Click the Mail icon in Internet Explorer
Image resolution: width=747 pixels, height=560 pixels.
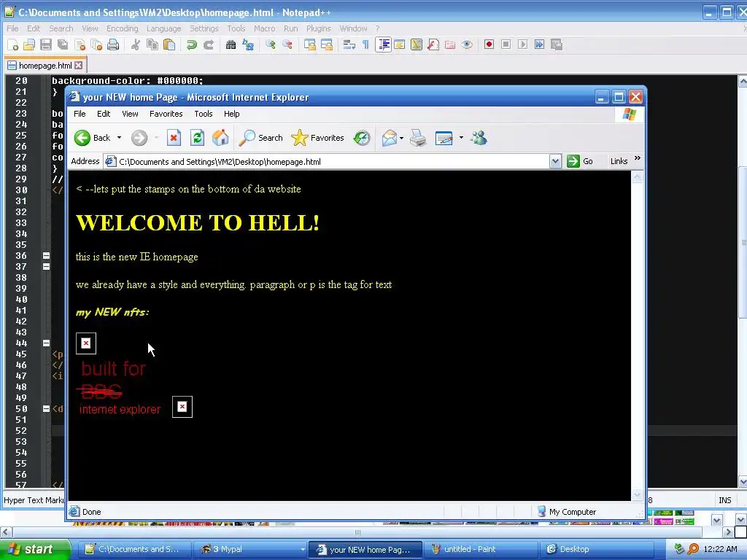(x=390, y=138)
